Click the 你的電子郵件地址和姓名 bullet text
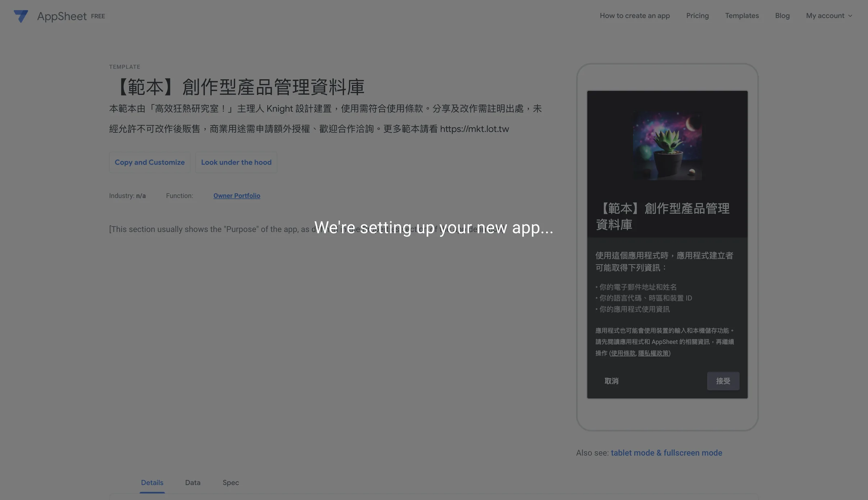The height and width of the screenshot is (500, 868). (x=638, y=287)
